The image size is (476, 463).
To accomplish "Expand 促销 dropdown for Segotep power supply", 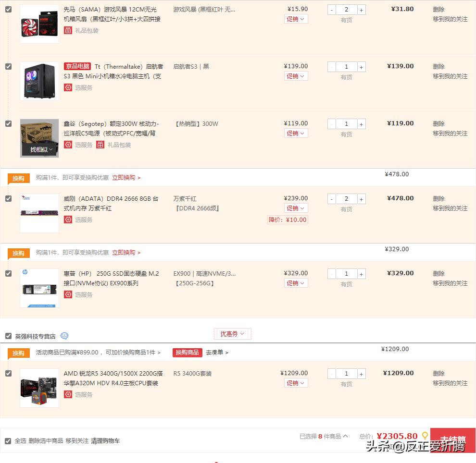I will 296,134.
